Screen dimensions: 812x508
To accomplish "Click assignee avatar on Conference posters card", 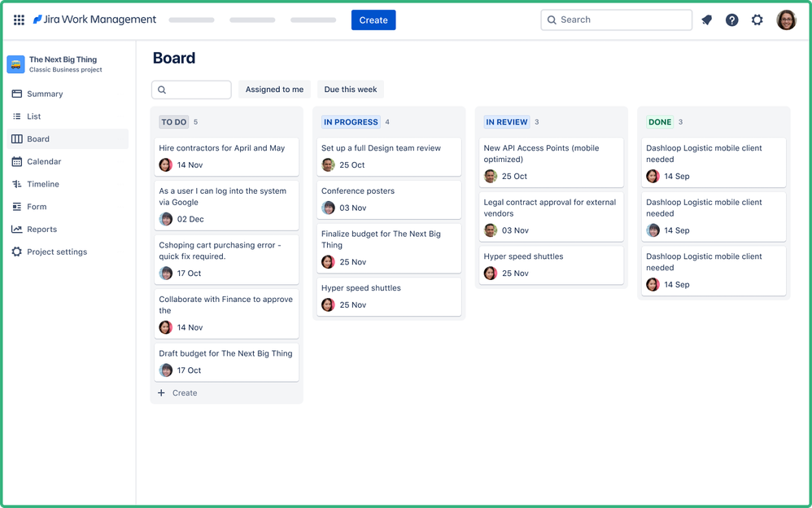I will click(329, 208).
